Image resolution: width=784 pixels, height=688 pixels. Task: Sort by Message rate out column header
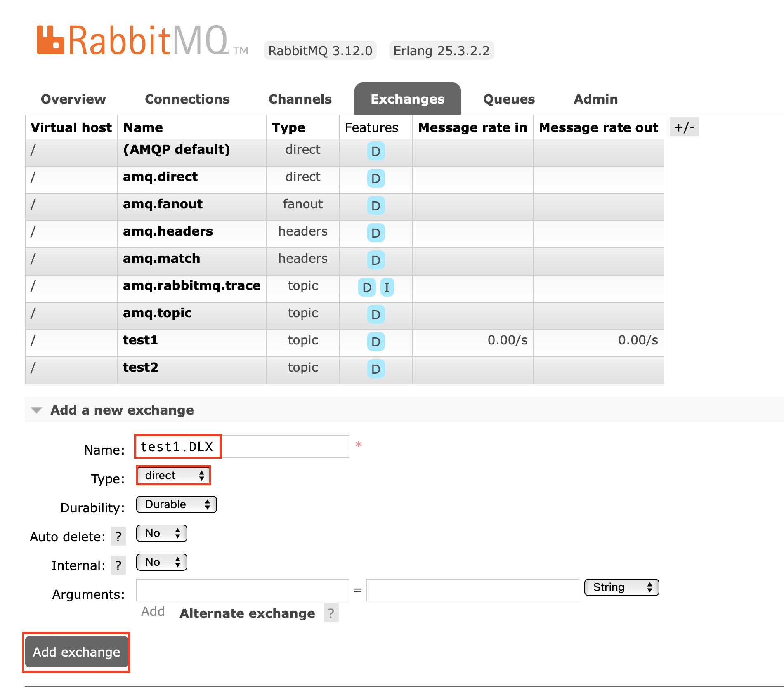tap(598, 127)
